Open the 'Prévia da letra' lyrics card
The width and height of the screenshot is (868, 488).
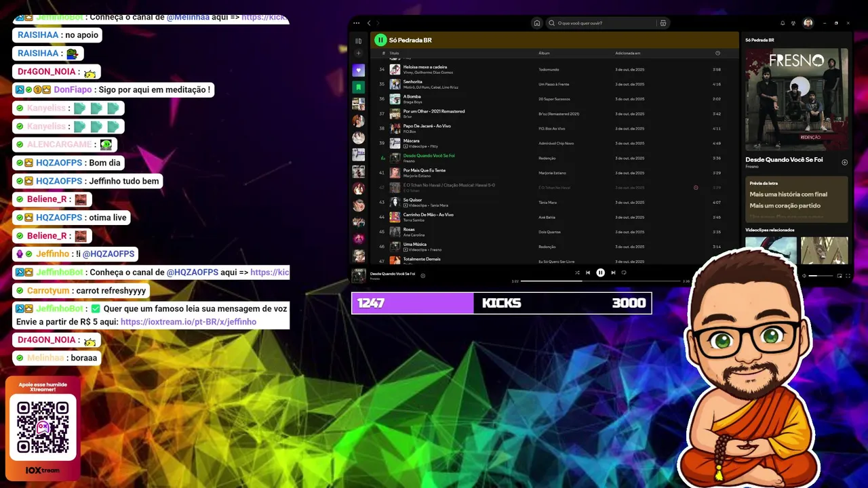click(797, 199)
